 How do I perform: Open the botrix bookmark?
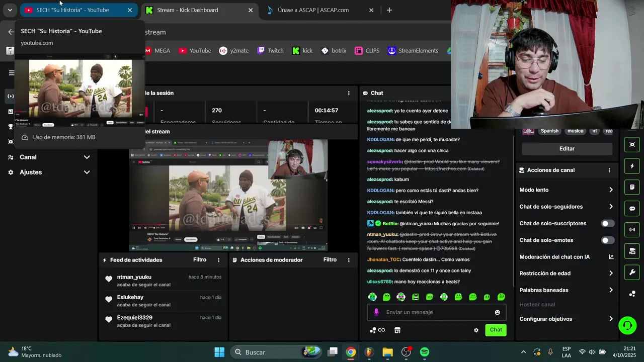coord(334,51)
